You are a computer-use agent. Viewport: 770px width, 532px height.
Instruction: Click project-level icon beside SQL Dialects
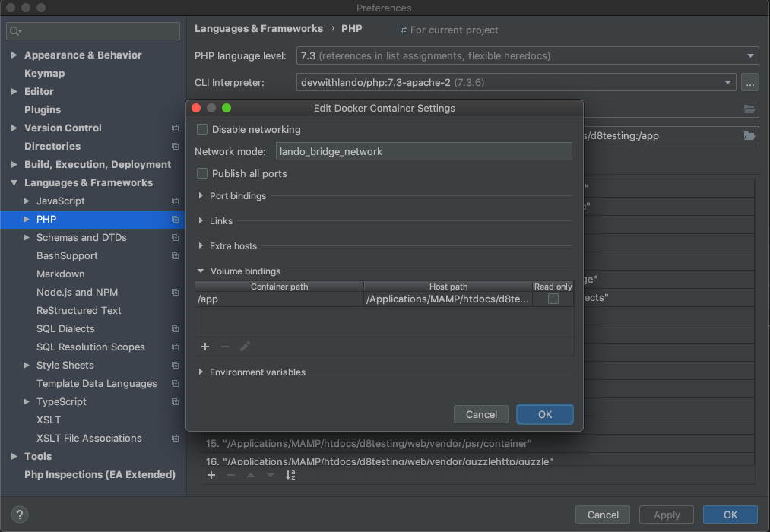tap(175, 329)
